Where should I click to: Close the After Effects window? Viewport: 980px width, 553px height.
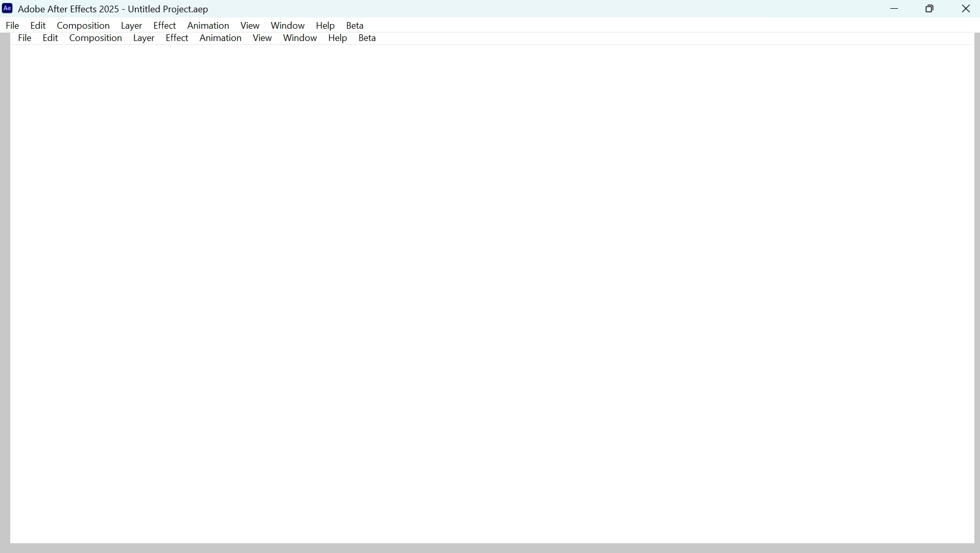[966, 9]
